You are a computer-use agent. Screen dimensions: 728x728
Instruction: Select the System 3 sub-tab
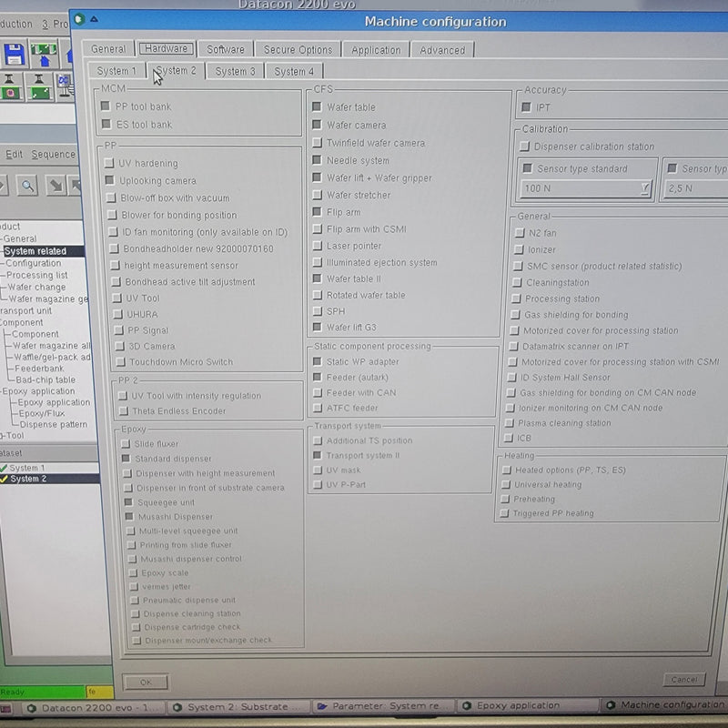(235, 72)
